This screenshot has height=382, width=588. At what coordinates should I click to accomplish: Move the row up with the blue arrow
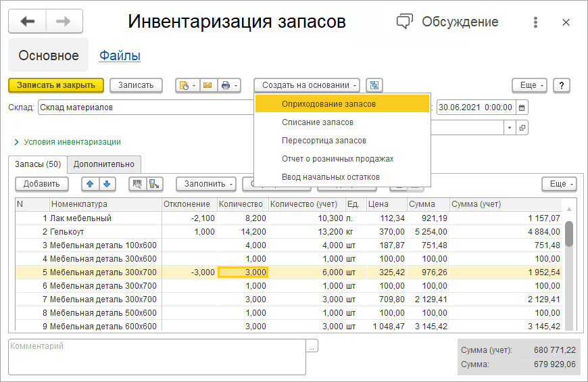pos(90,184)
